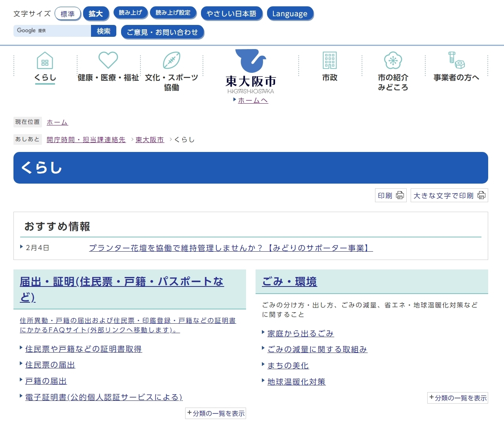Enable やさしい日本語 mode
The width and height of the screenshot is (504, 423).
tap(232, 13)
